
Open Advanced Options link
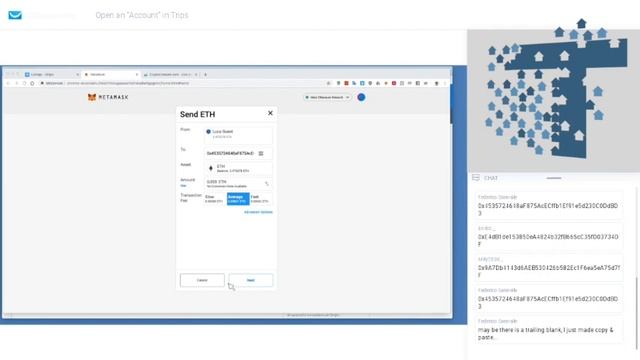[x=258, y=212]
